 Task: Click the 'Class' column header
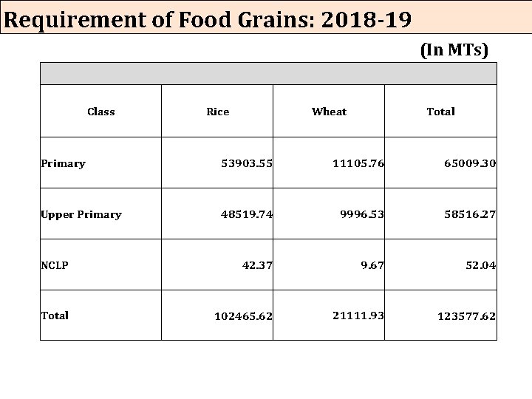pos(100,112)
